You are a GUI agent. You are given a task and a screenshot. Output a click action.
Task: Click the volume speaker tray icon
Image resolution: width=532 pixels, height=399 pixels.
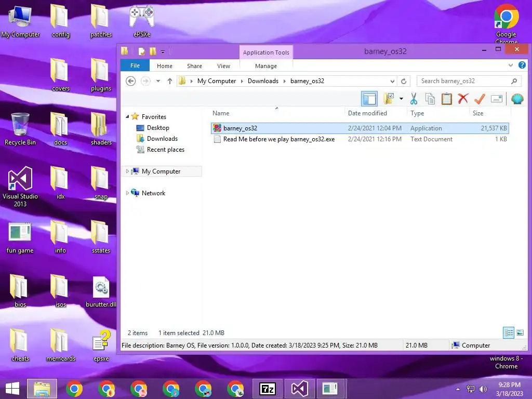tap(483, 389)
